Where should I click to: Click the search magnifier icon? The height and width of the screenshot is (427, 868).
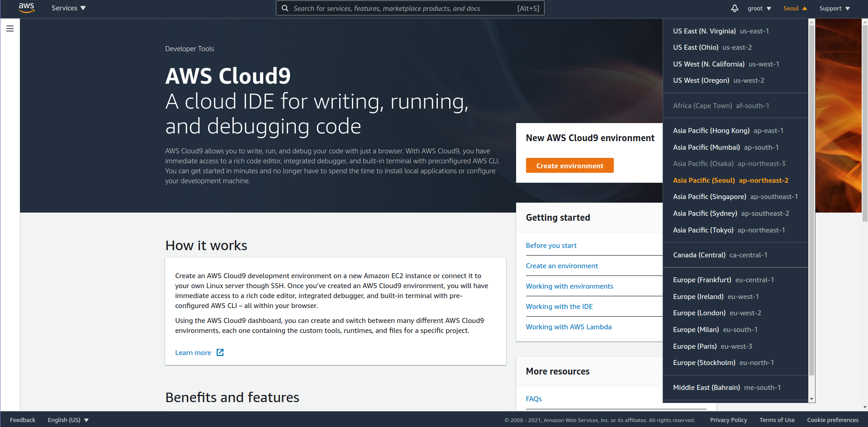pos(285,8)
